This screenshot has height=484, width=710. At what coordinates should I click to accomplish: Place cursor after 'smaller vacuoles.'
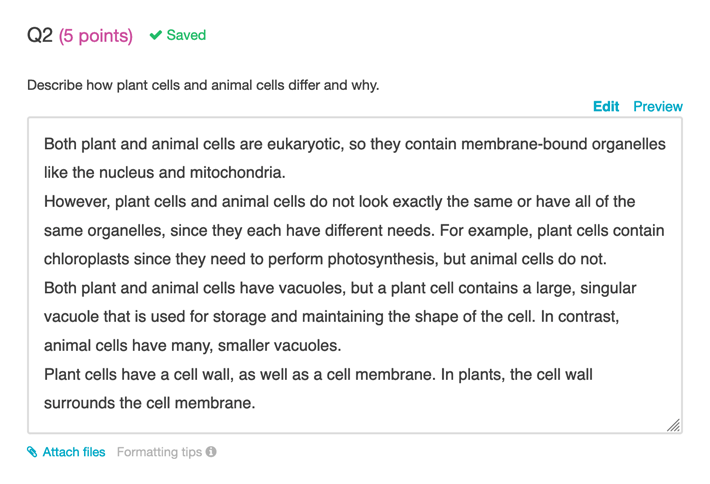(342, 345)
